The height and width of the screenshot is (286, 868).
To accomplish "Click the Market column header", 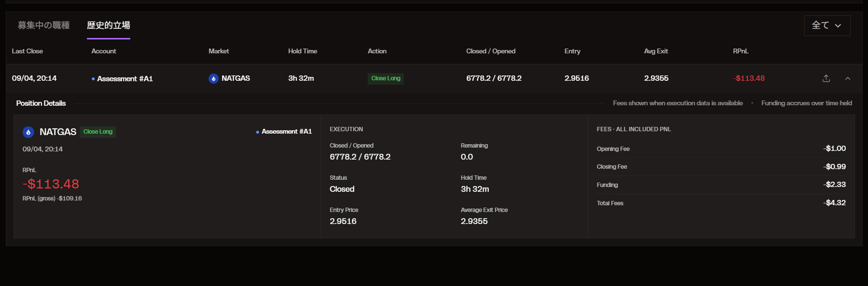I will tap(219, 51).
